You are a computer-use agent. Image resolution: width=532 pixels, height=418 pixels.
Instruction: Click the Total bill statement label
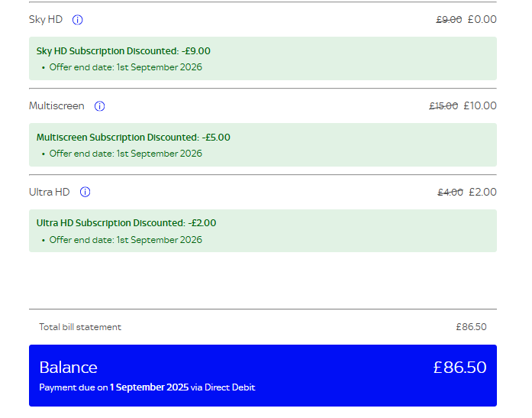[x=80, y=327]
